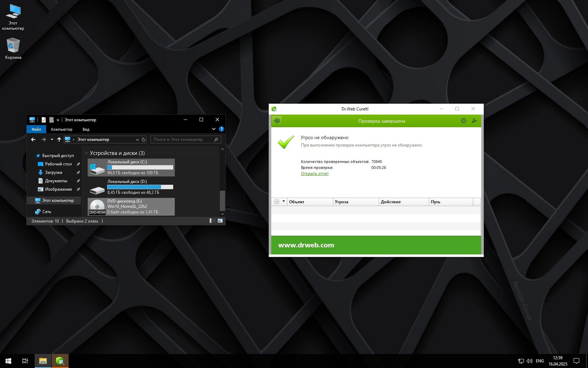Click Dr.Web CureIt taskbar icon
588x368 pixels.
(60, 361)
